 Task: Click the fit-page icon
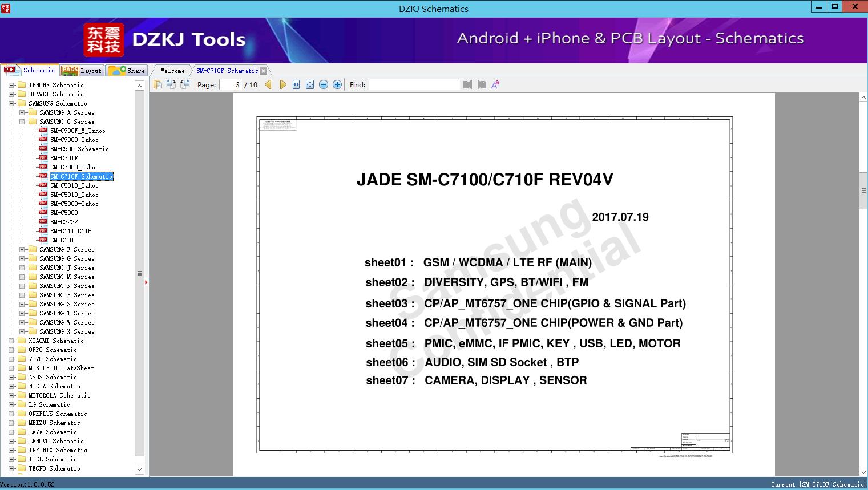pos(310,84)
